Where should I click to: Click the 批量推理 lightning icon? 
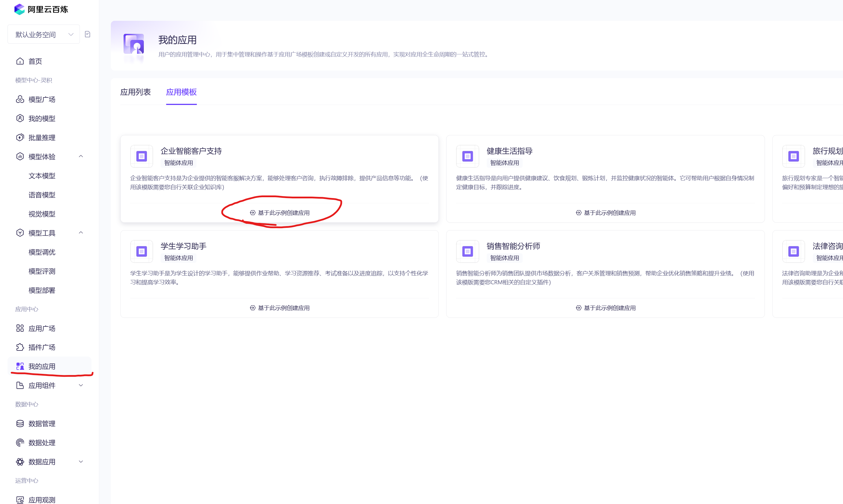coord(20,138)
